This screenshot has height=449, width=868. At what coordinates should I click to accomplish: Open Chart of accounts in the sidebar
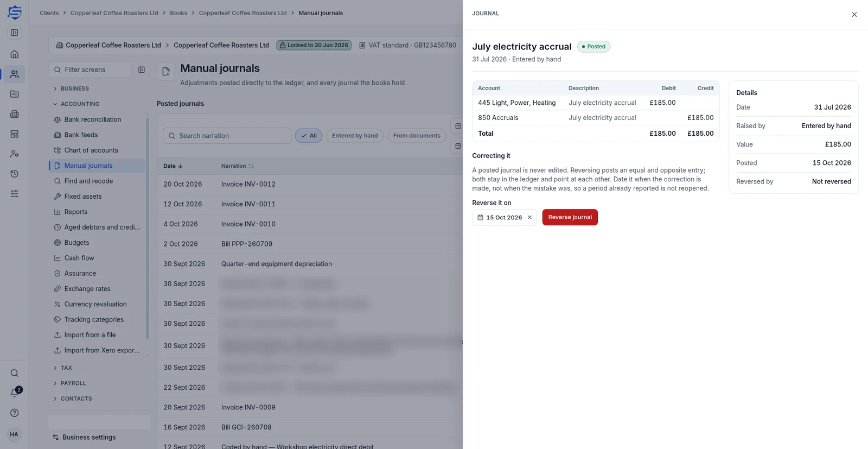click(x=97, y=150)
